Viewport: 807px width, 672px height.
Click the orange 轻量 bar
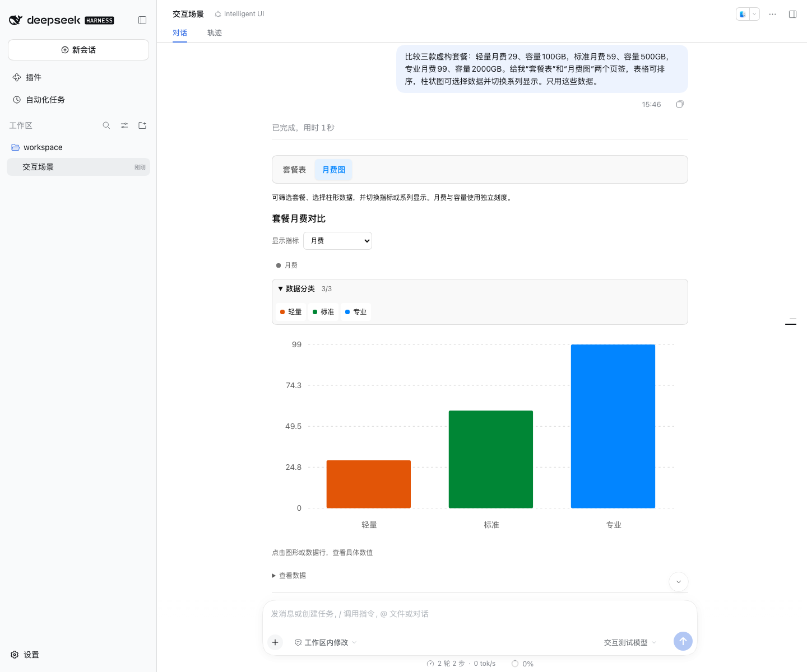pyautogui.click(x=369, y=484)
